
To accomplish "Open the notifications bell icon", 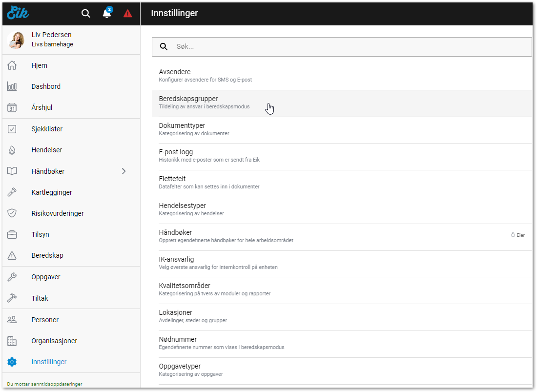I will coord(107,13).
